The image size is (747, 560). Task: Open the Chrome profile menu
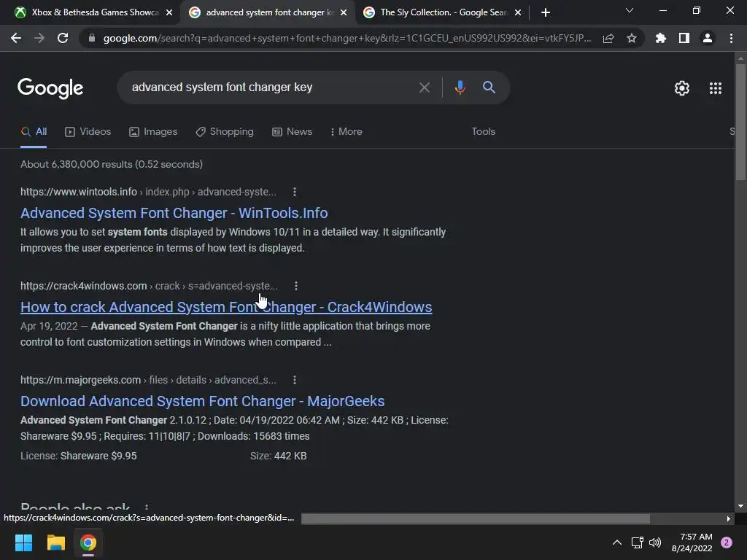click(708, 38)
